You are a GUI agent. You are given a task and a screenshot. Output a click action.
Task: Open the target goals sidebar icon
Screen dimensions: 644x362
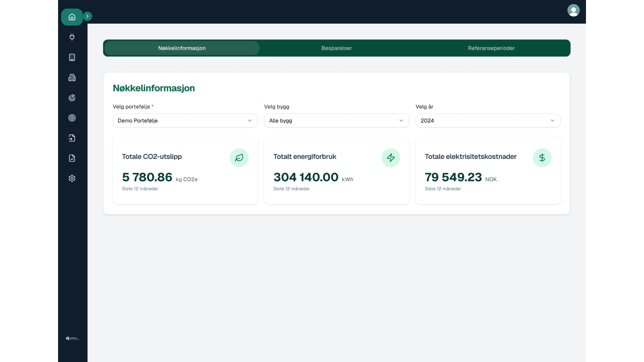point(72,118)
